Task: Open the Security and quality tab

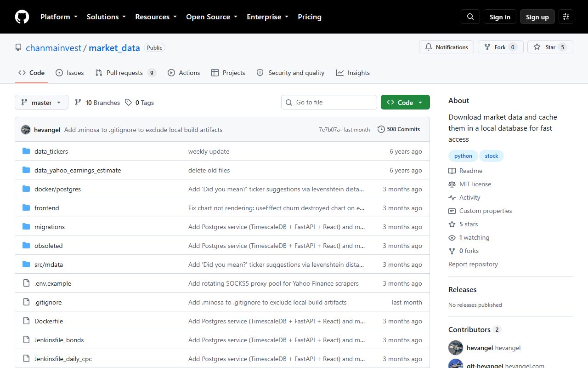Action: [290, 73]
